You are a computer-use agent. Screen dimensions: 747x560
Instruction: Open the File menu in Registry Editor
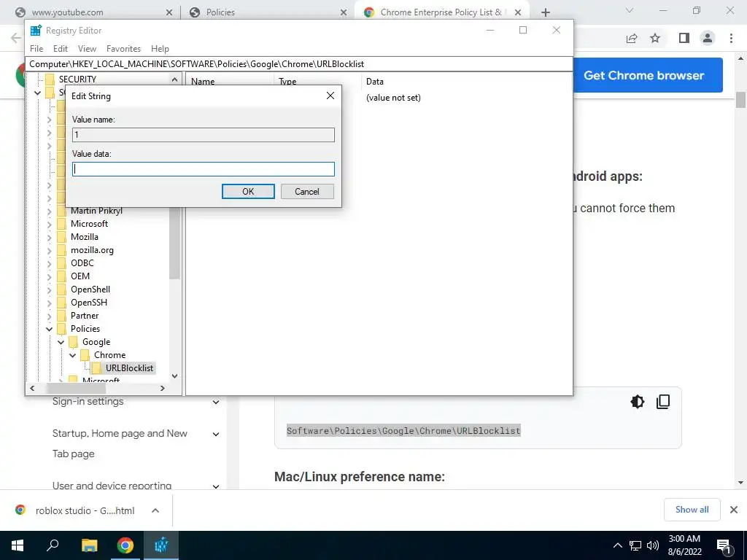point(36,49)
